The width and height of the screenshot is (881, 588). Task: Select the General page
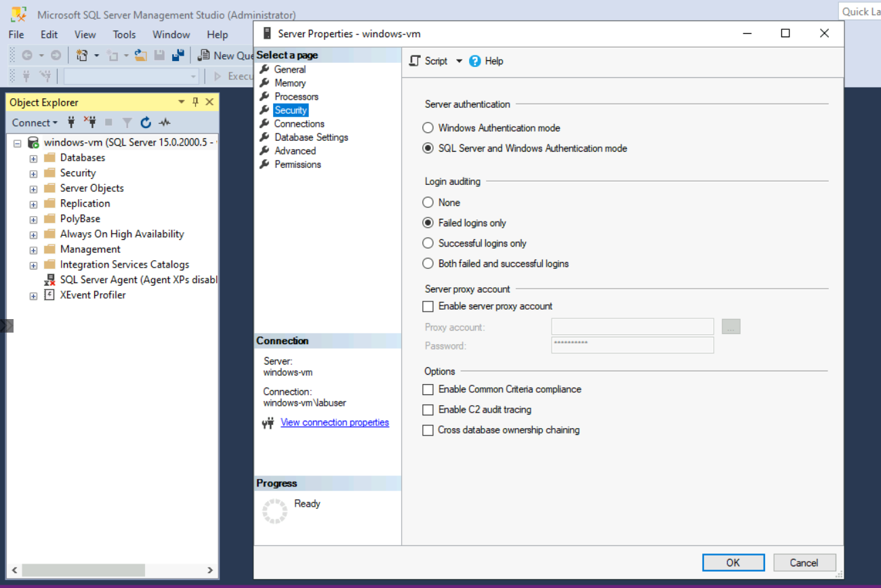click(290, 70)
